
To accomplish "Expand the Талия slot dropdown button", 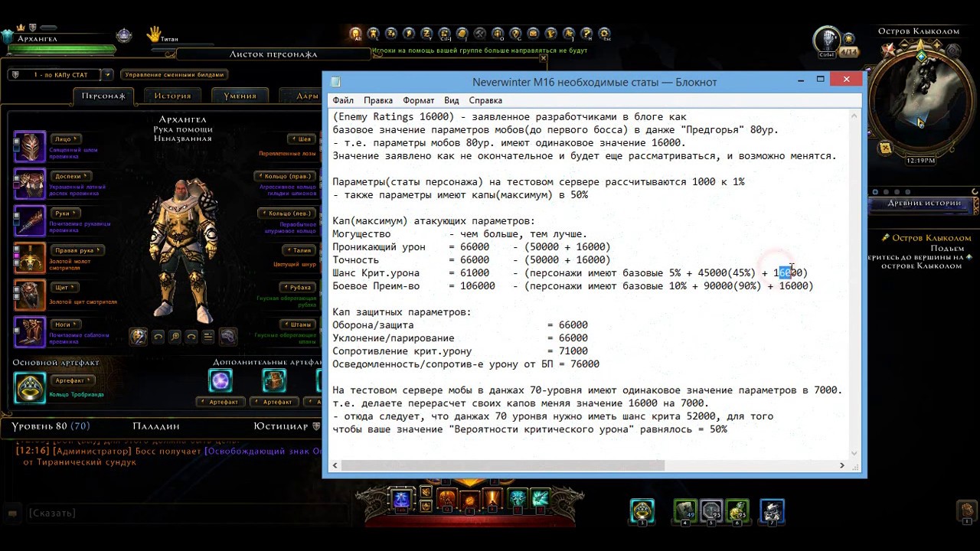I will pos(301,250).
